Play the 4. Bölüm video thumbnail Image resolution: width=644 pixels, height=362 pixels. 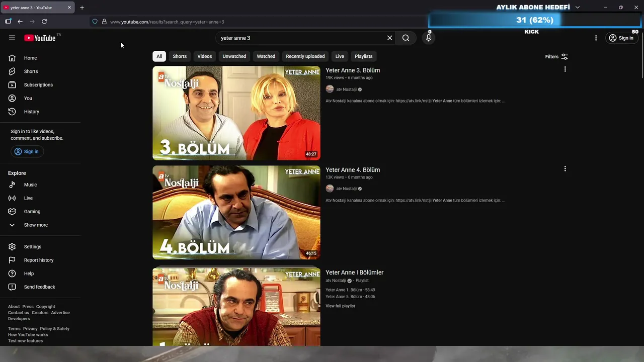[236, 213]
